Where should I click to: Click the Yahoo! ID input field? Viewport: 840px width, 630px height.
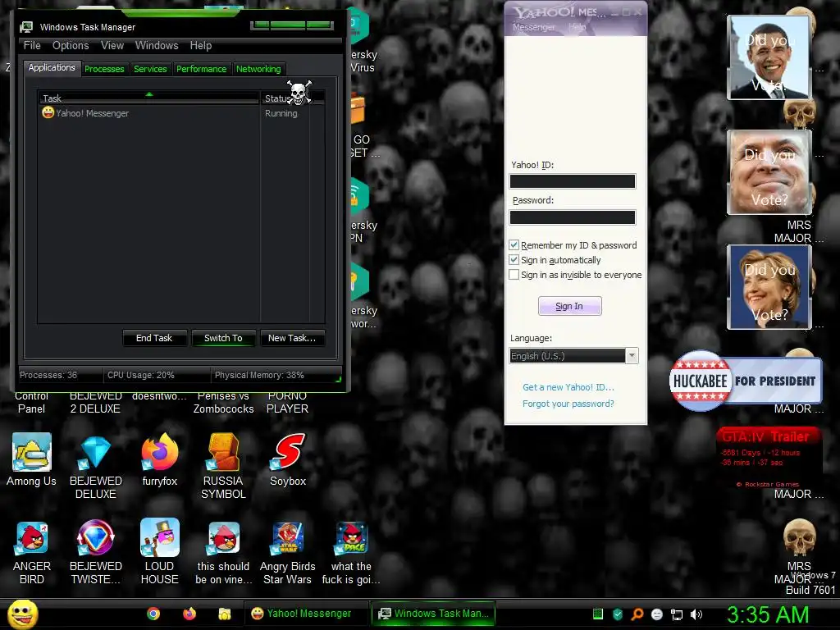tap(572, 181)
